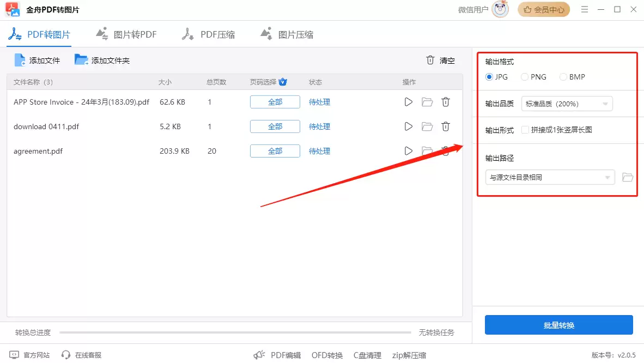The image size is (644, 363).
Task: Click the 添加文件夹 add folder icon
Action: (81, 60)
